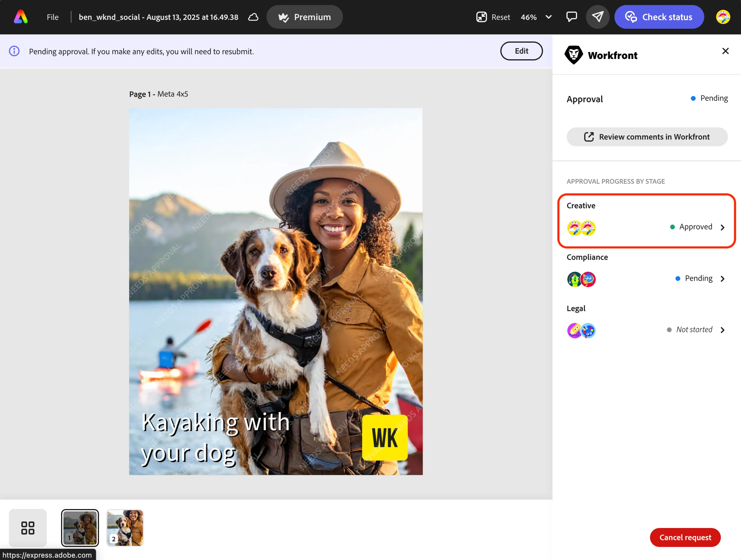Viewport: 741px width, 560px height.
Task: Click the blue Legal approver avatar
Action: pyautogui.click(x=588, y=331)
